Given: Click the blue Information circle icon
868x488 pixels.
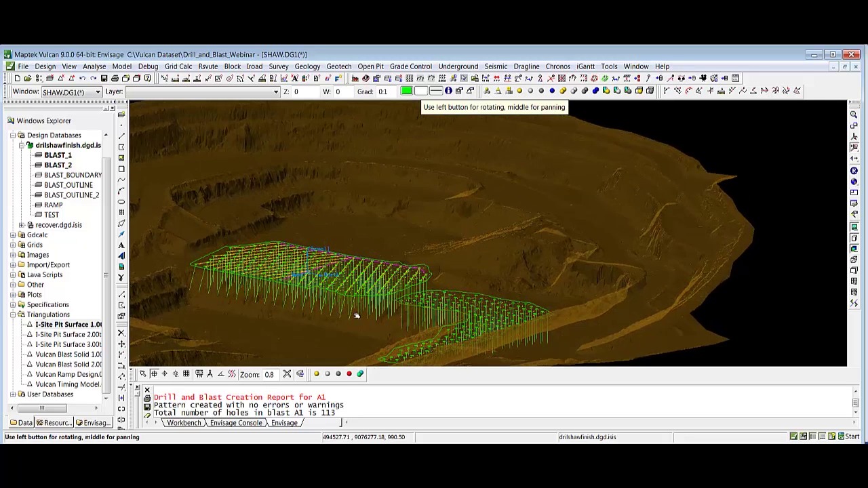Looking at the screenshot, I should point(448,91).
